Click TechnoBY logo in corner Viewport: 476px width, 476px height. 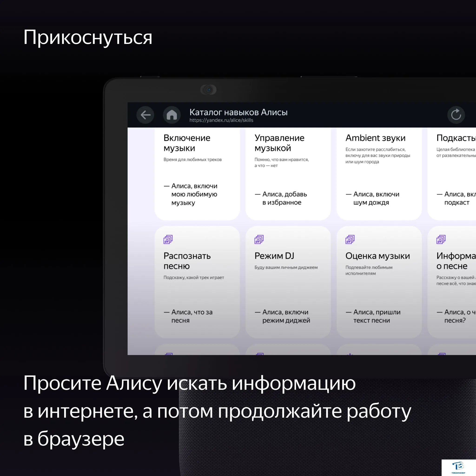pos(458,467)
